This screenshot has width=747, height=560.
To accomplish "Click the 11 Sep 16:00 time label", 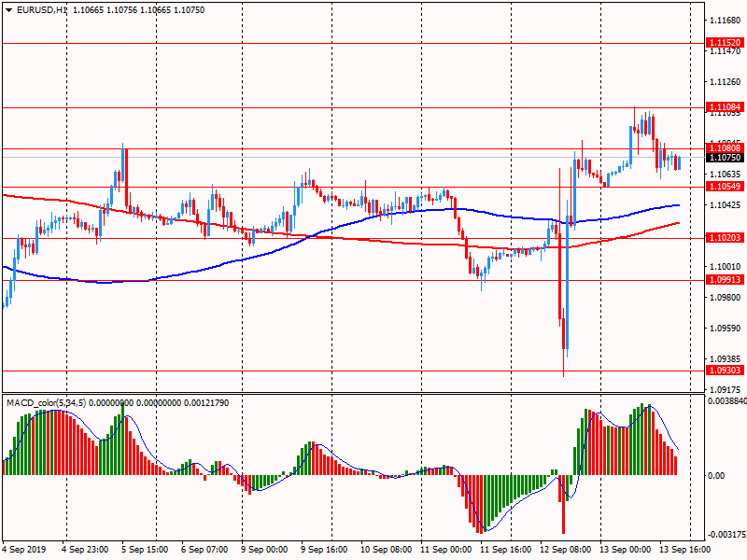I will click(505, 550).
